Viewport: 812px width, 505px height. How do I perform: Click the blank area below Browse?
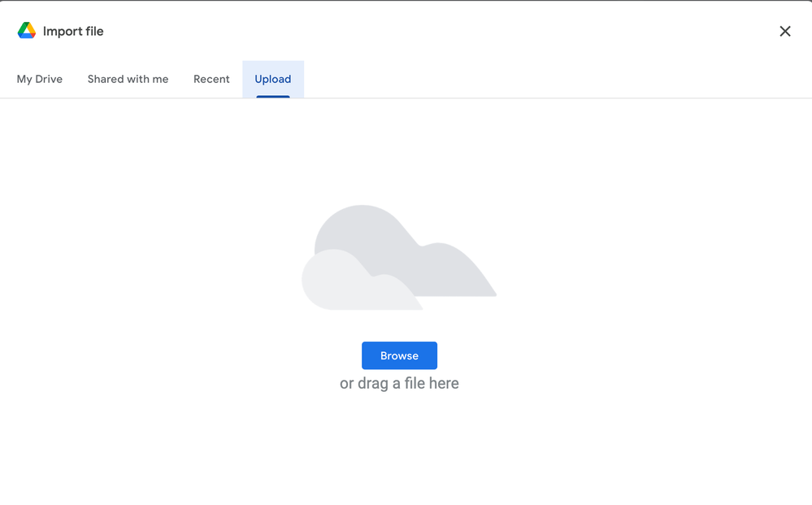tap(399, 447)
